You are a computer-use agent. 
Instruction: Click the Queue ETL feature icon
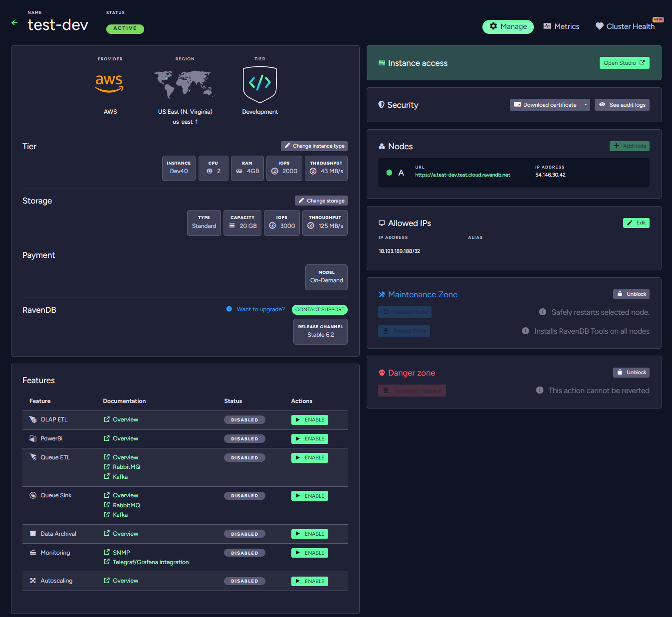click(33, 457)
